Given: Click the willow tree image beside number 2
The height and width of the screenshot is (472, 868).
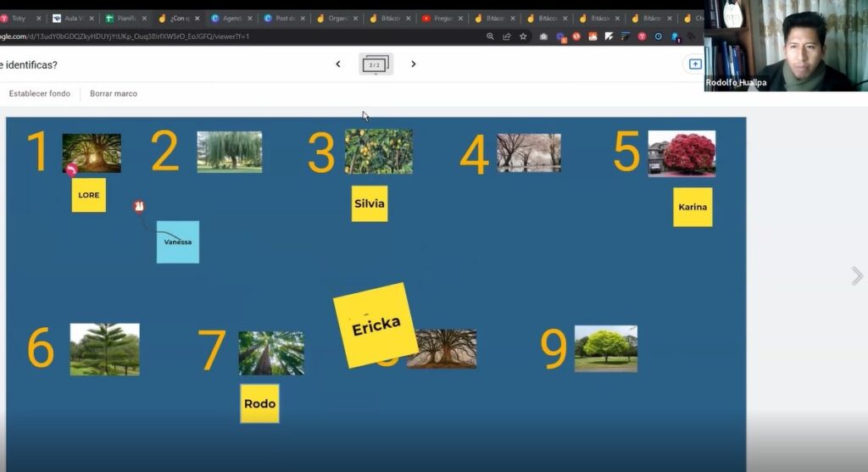Looking at the screenshot, I should point(230,152).
